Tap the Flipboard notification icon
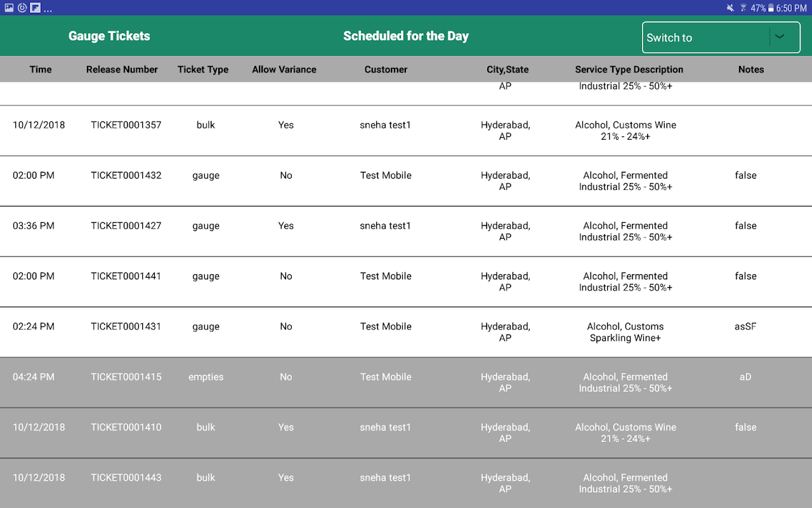This screenshot has height=508, width=812. (x=36, y=8)
